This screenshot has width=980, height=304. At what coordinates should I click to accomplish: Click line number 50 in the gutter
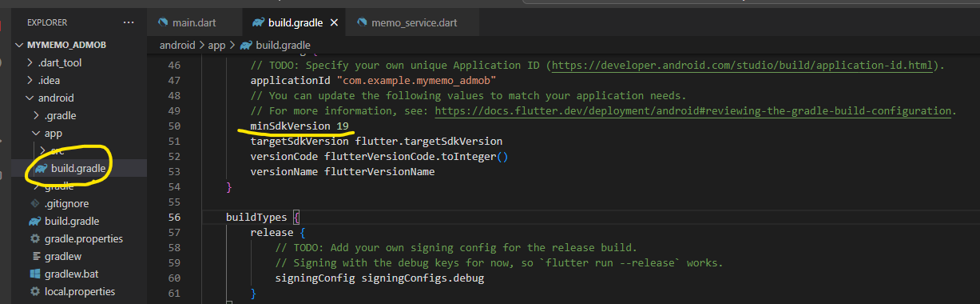(x=175, y=126)
